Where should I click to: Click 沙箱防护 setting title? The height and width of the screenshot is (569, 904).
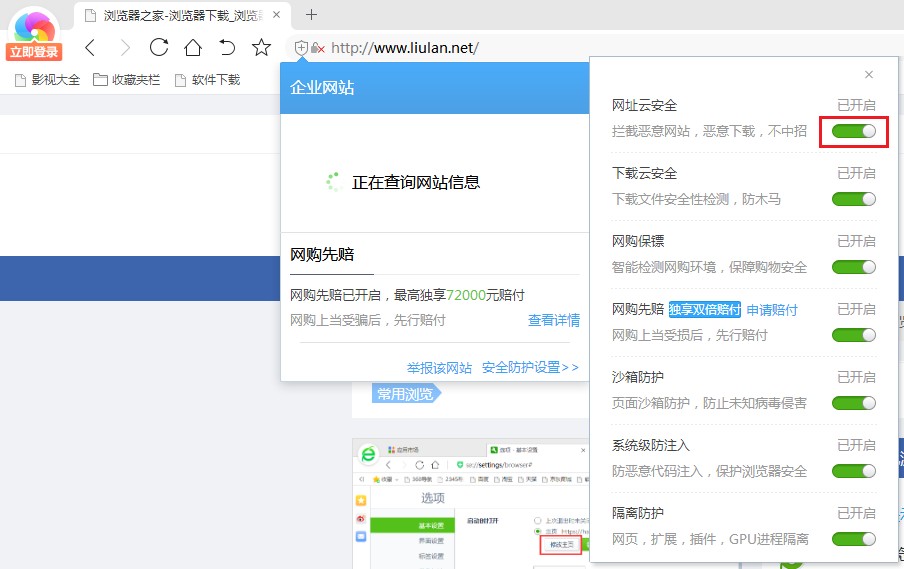coord(638,377)
